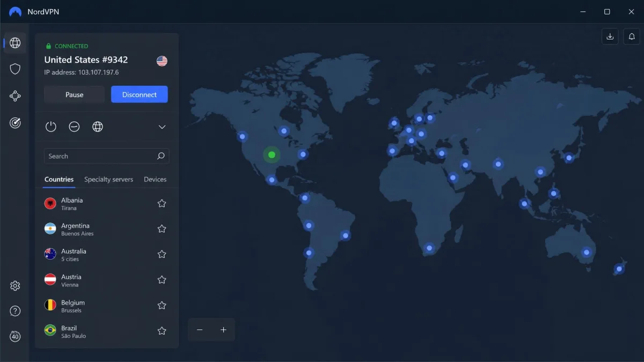This screenshot has width=644, height=362.
Task: Open the Help question mark icon
Action: pyautogui.click(x=15, y=311)
